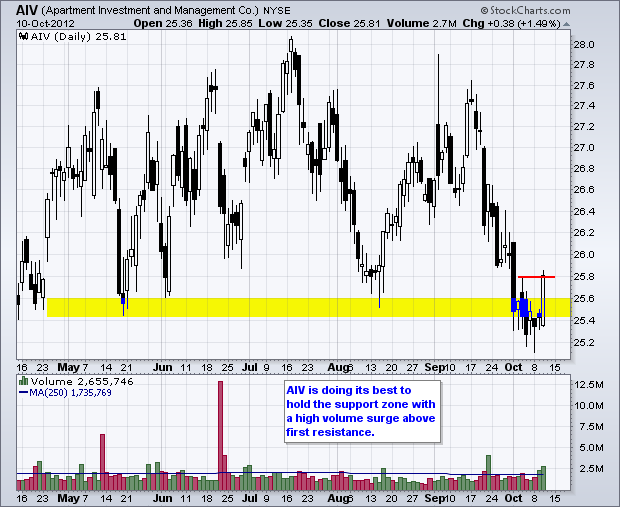This screenshot has width=620, height=507.
Task: Click the 10.0M volume axis label
Action: pyautogui.click(x=588, y=406)
